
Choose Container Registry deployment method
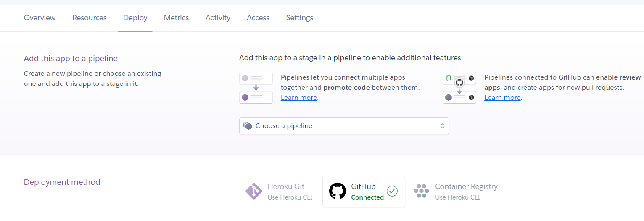466,192
